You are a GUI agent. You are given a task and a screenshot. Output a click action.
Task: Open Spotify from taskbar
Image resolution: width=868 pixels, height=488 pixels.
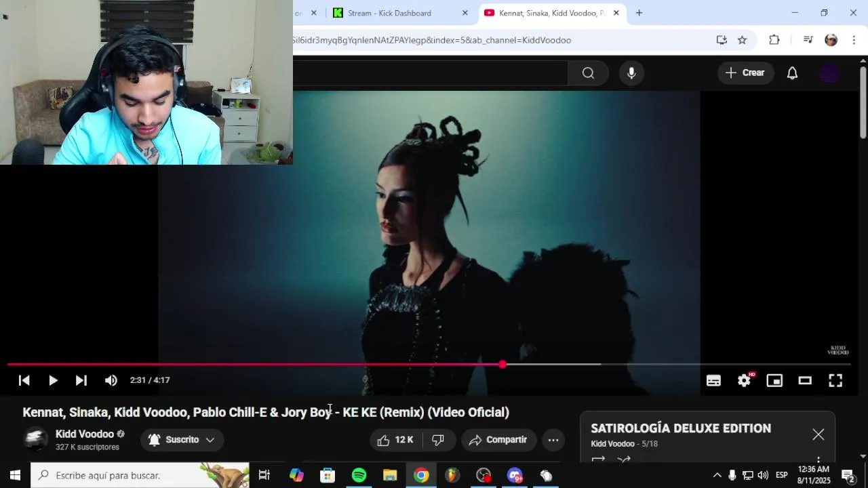click(x=359, y=475)
